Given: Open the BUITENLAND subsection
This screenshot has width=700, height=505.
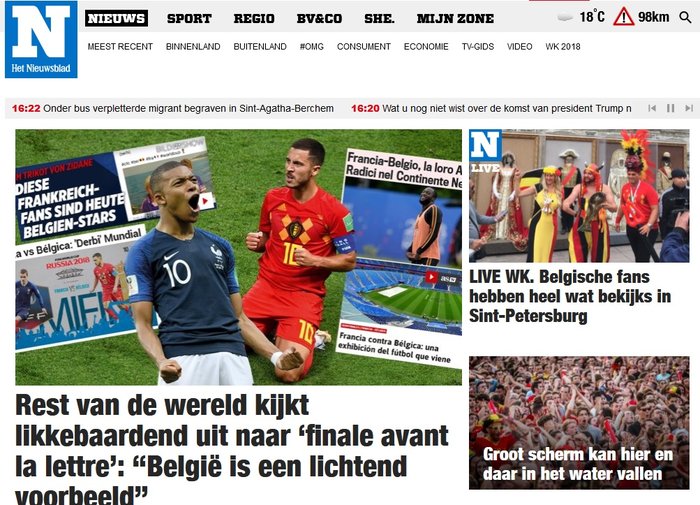Looking at the screenshot, I should (260, 46).
